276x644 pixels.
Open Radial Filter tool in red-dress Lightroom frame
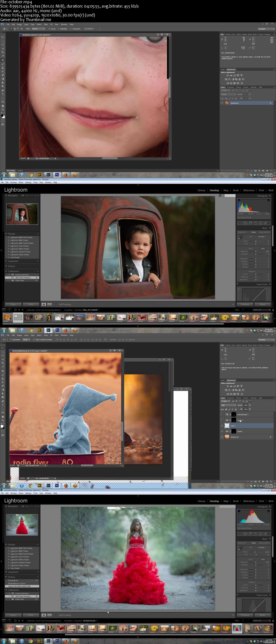pos(260,534)
